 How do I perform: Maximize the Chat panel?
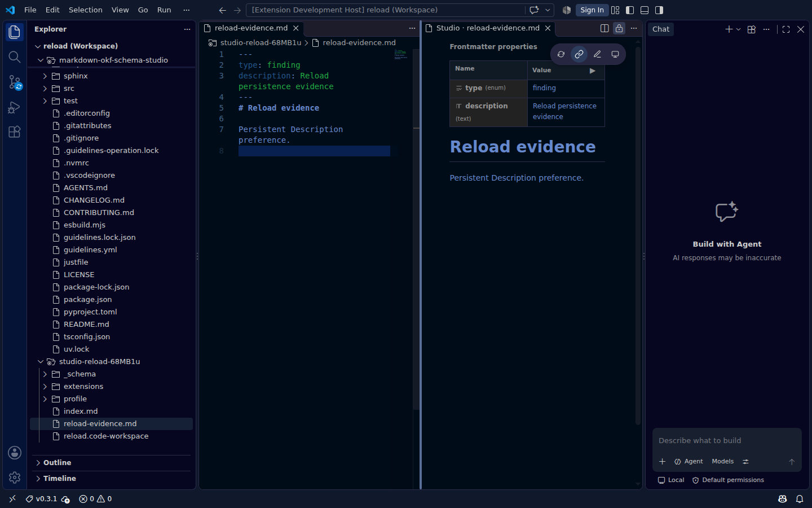786,29
